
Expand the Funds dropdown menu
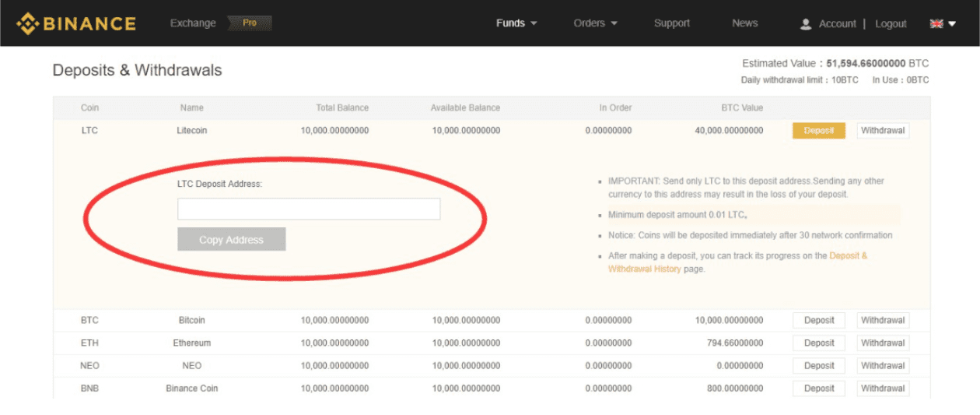coord(516,23)
